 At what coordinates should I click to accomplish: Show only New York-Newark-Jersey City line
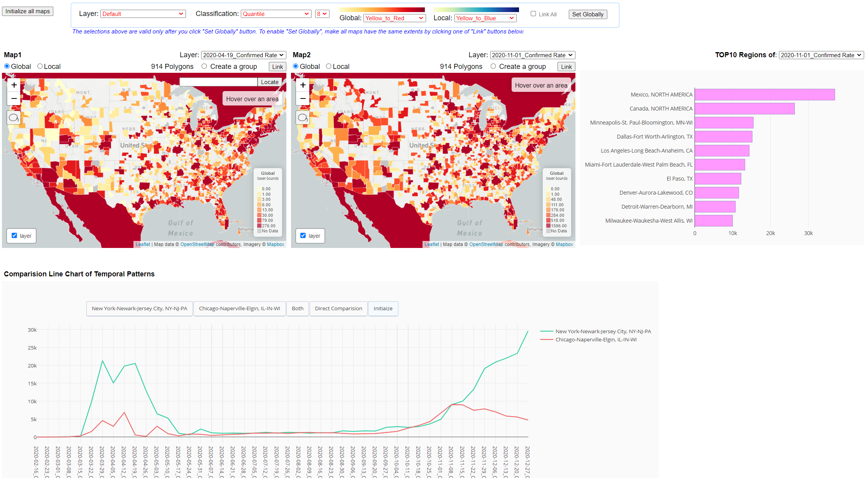tap(139, 309)
